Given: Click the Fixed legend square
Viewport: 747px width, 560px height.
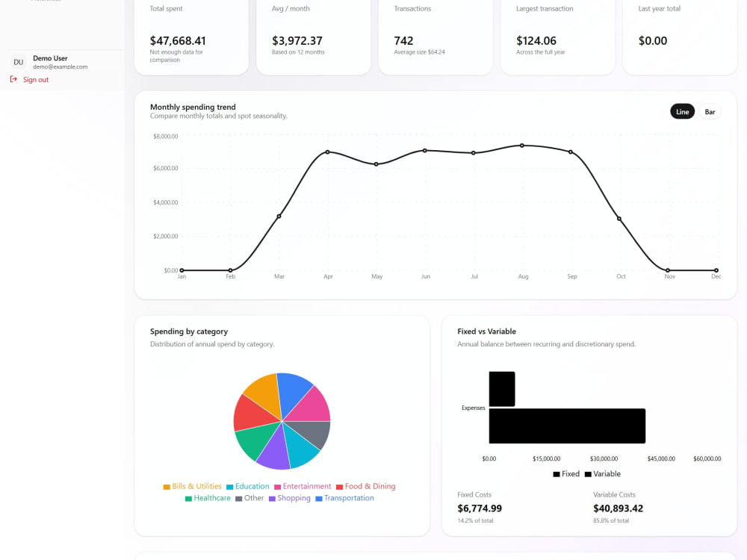Looking at the screenshot, I should [557, 474].
